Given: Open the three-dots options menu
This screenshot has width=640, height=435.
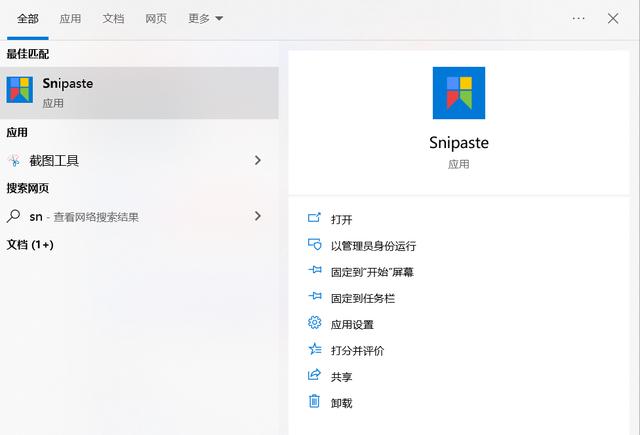Looking at the screenshot, I should click(578, 18).
